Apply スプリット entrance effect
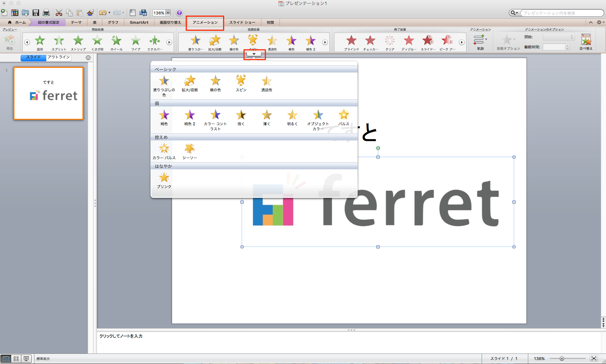Screen dimensions: 606x364 click(x=59, y=43)
